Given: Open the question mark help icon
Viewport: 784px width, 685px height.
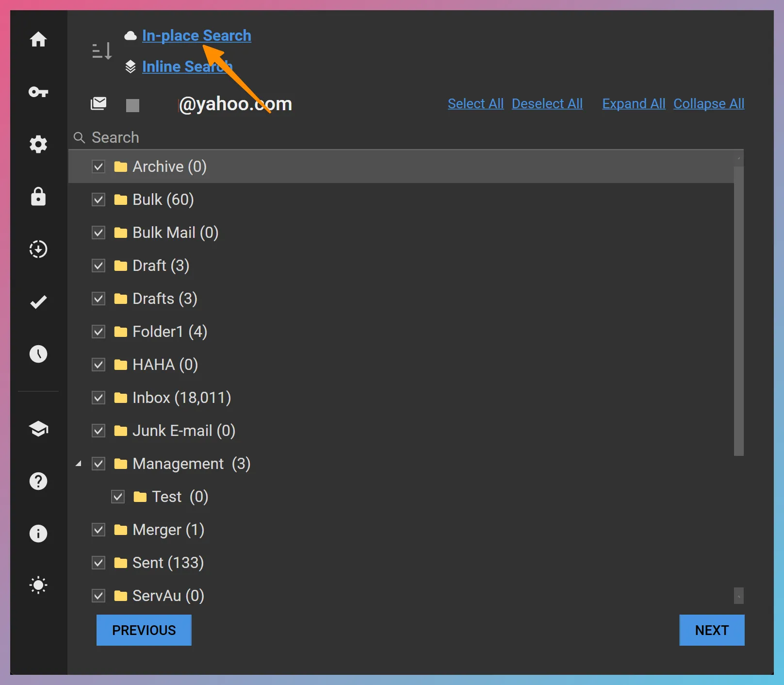Looking at the screenshot, I should click(38, 481).
